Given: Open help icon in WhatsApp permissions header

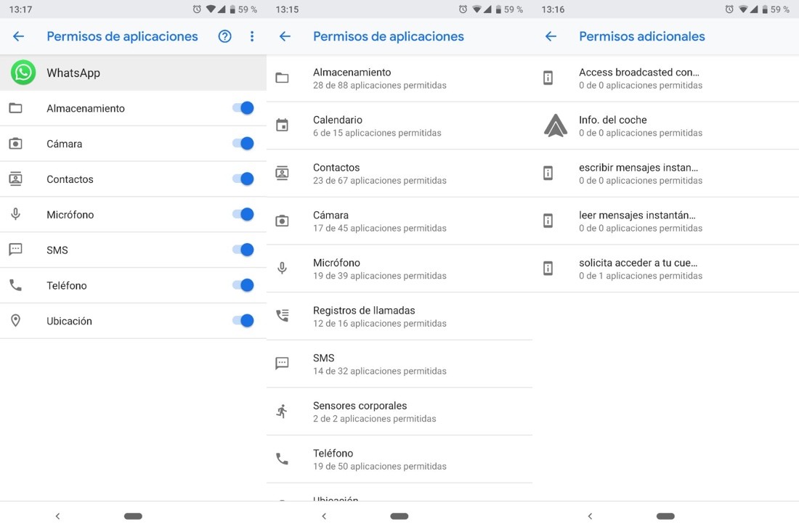Looking at the screenshot, I should (x=224, y=36).
